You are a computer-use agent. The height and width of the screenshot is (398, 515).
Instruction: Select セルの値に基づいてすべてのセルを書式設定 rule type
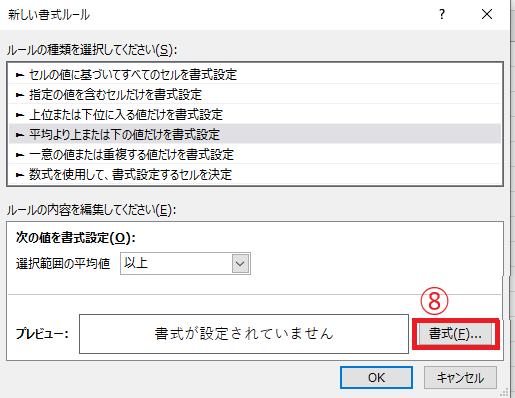click(255, 74)
